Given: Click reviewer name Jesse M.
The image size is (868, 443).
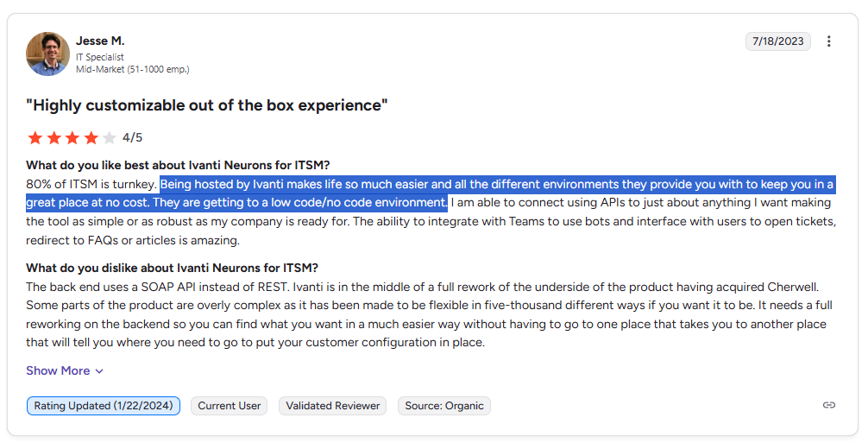Looking at the screenshot, I should [x=100, y=41].
